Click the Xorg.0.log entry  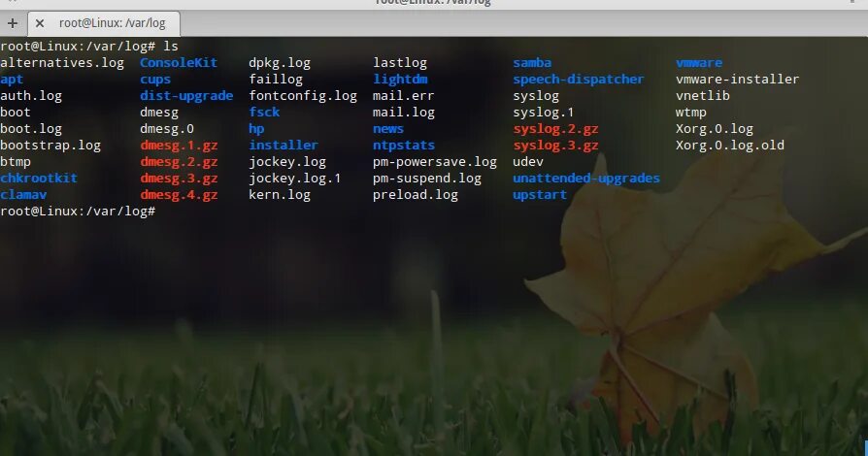click(x=714, y=129)
